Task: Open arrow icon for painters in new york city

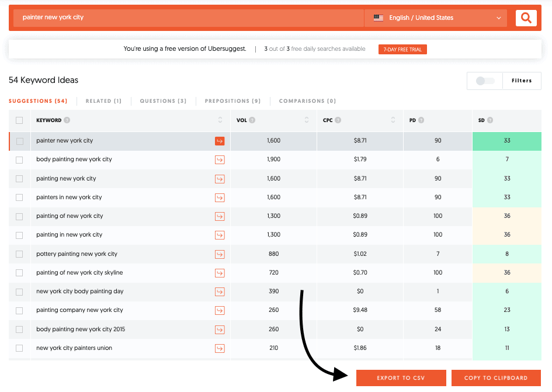Action: tap(220, 197)
